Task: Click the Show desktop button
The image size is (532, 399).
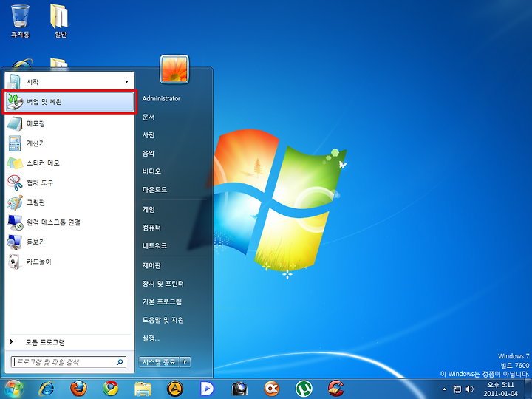Action: (528, 389)
